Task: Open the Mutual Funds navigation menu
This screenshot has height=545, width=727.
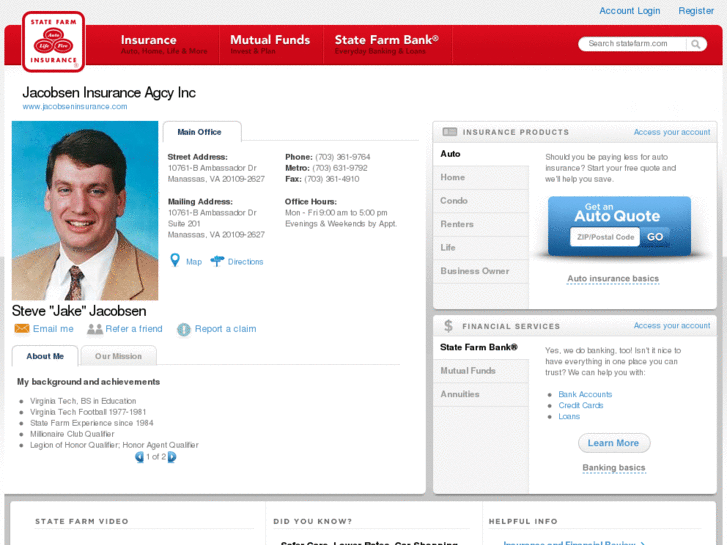Action: [270, 45]
